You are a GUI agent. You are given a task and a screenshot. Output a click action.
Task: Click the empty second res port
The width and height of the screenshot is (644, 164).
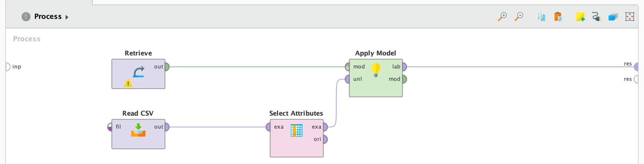(x=636, y=79)
